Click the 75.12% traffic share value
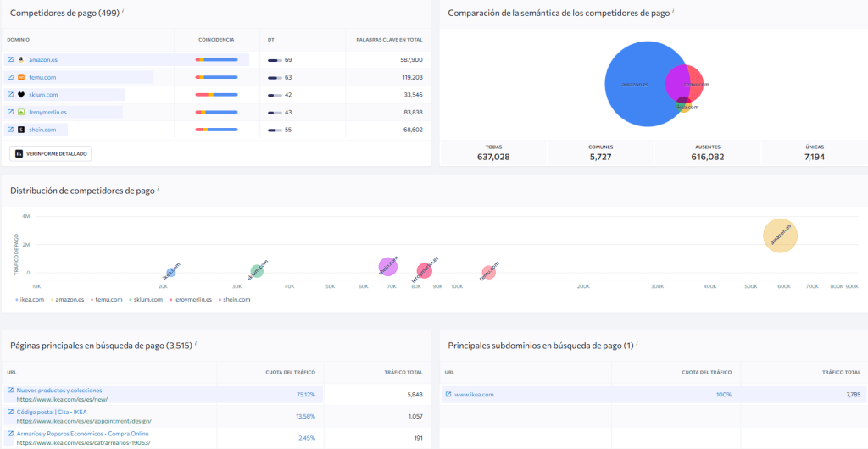 tap(307, 394)
